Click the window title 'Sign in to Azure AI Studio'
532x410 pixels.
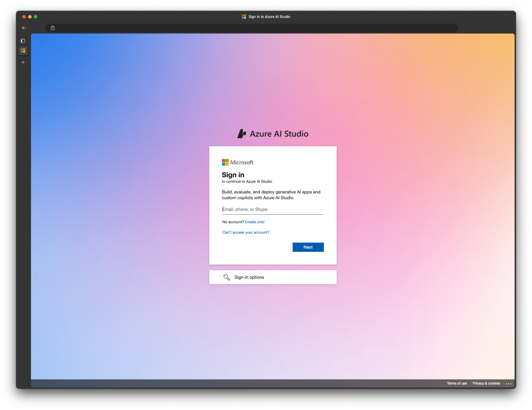[x=269, y=17]
